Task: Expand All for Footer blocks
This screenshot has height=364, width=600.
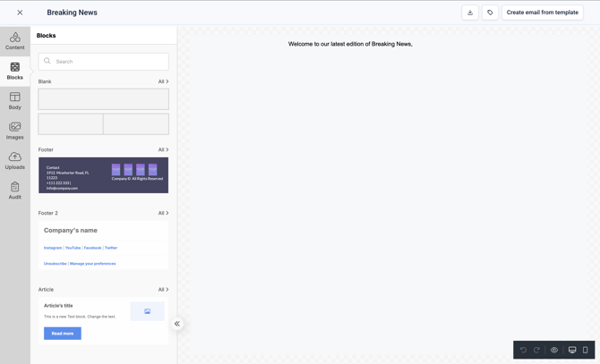Action: (163, 149)
